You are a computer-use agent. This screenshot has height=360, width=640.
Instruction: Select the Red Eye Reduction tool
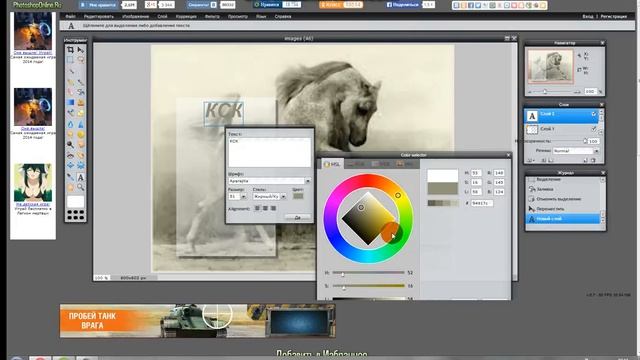pos(70,156)
